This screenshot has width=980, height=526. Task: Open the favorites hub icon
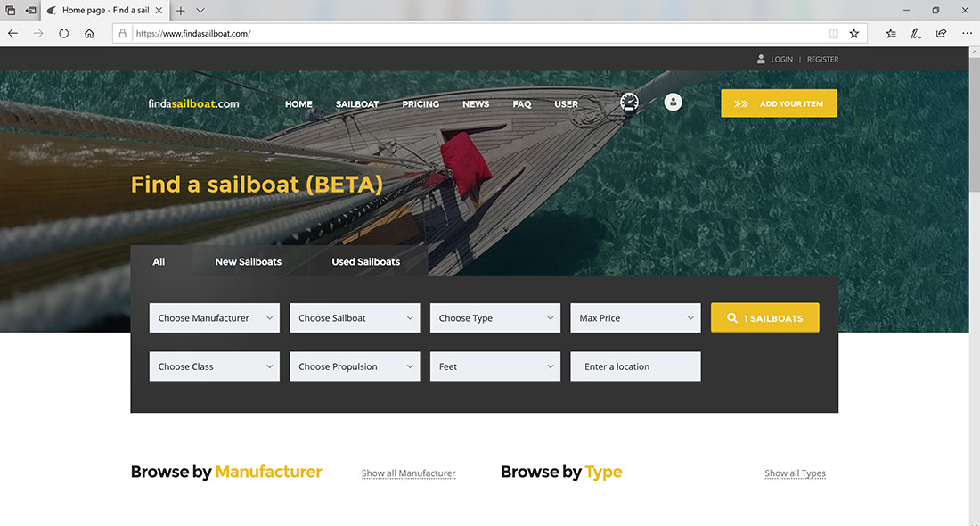click(x=891, y=33)
